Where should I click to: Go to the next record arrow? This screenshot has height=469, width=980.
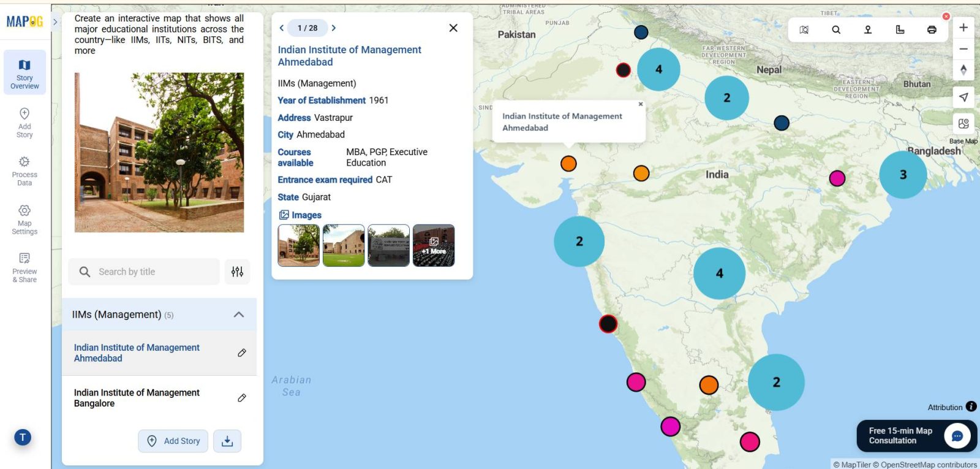pyautogui.click(x=334, y=28)
